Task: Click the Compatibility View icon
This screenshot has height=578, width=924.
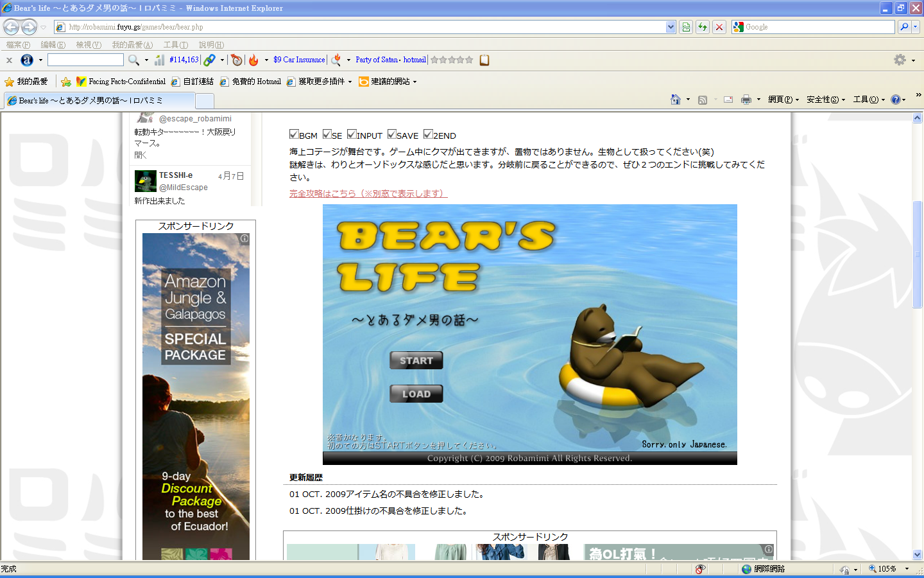Action: coord(686,27)
